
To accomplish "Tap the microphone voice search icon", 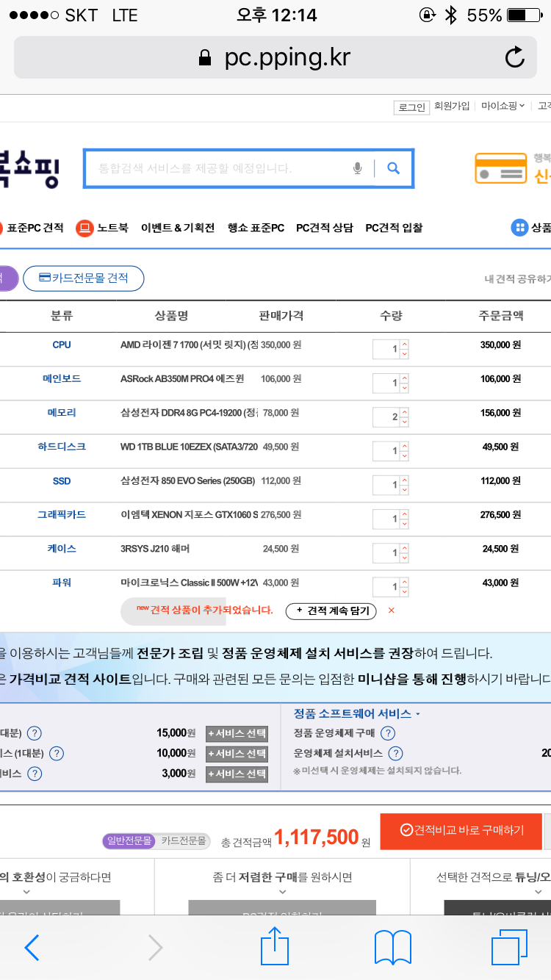I will (x=358, y=169).
